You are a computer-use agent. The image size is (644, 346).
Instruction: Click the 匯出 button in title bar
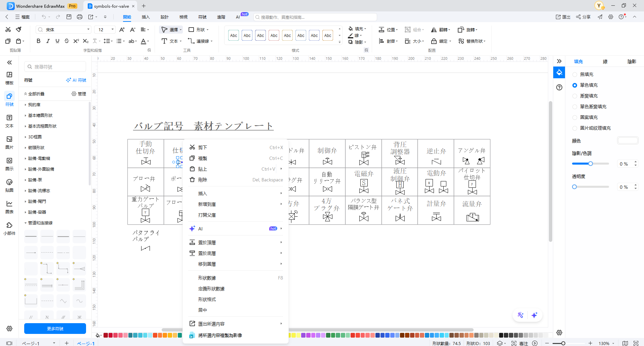pyautogui.click(x=563, y=17)
